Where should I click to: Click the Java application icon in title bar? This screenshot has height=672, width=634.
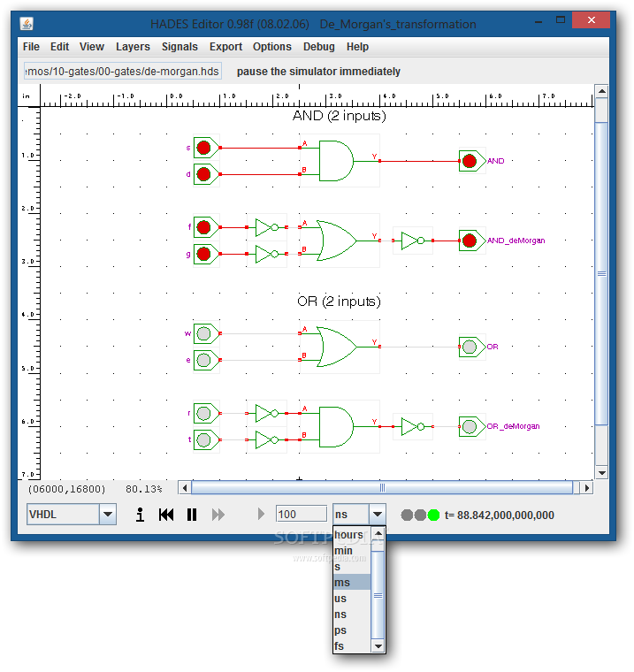27,24
